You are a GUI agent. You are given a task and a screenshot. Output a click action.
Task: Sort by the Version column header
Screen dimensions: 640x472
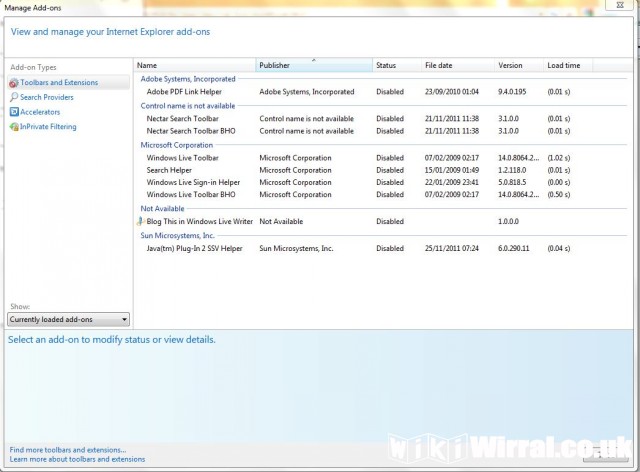coord(519,65)
